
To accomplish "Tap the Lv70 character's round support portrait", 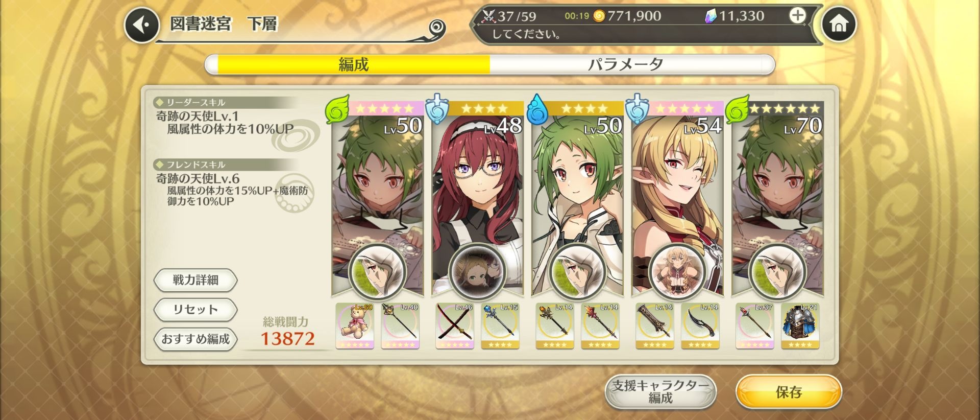I will click(x=776, y=272).
